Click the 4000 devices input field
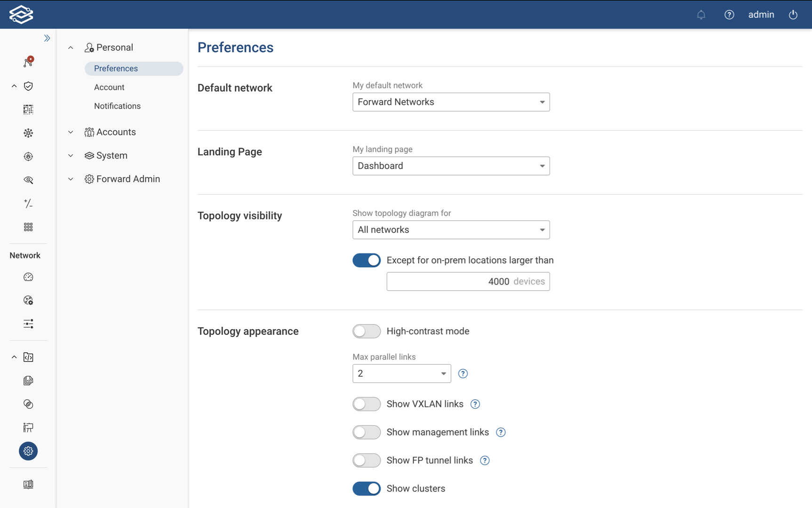812x508 pixels. pos(468,281)
